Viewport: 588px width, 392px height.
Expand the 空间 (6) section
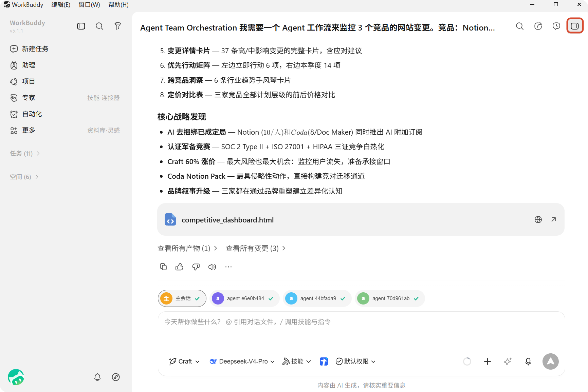click(x=24, y=177)
